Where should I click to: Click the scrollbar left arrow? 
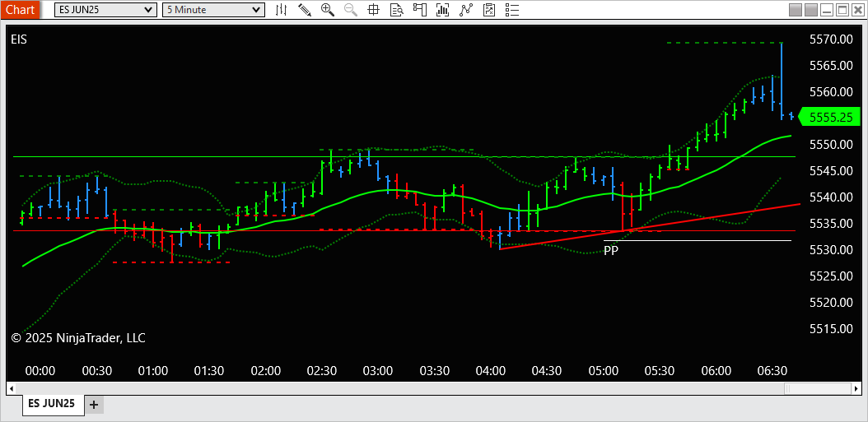click(12, 389)
